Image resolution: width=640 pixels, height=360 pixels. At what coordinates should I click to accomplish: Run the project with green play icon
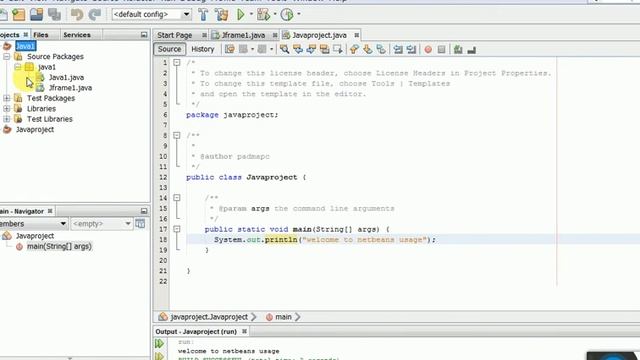coord(241,15)
